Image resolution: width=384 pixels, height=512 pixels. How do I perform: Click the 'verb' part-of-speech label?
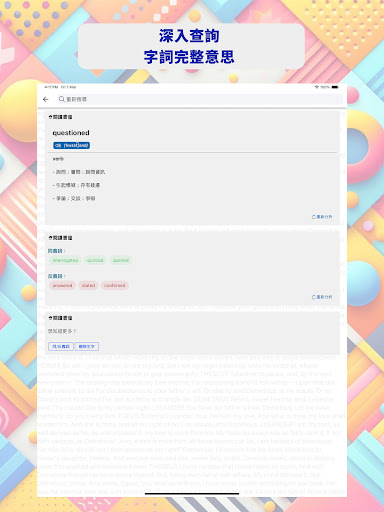pyautogui.click(x=58, y=159)
